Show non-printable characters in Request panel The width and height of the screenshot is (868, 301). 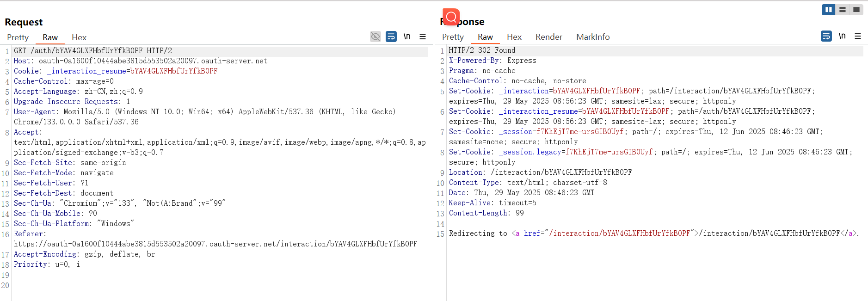tap(407, 37)
